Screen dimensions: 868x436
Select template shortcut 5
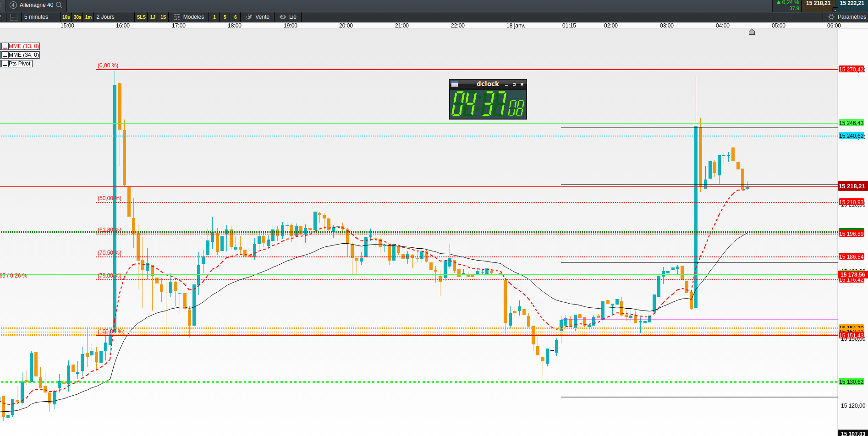tap(225, 17)
